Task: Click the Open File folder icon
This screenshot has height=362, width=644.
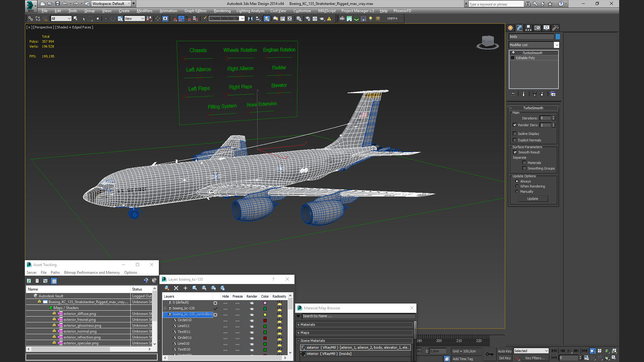Action: 50,4
